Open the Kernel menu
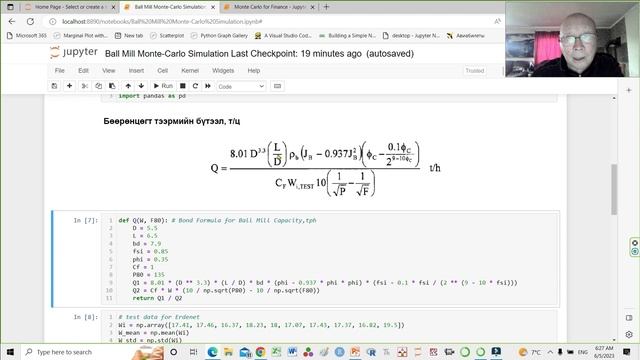The height and width of the screenshot is (360, 640). [190, 71]
